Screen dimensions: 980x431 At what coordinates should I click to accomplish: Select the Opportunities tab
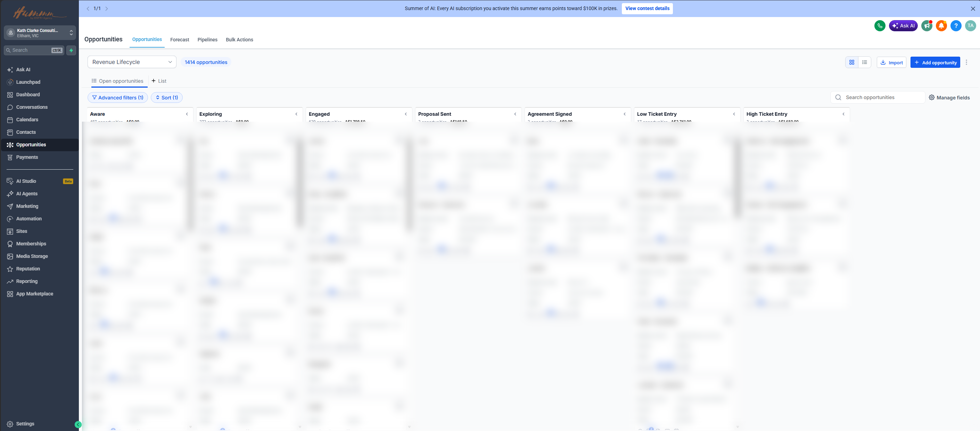(x=147, y=40)
